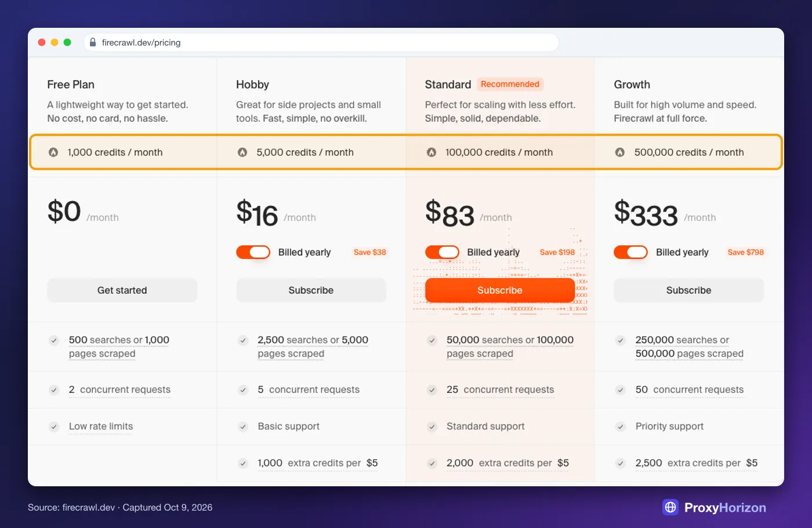Click check icon beside 2,000 extra credits

pos(432,463)
